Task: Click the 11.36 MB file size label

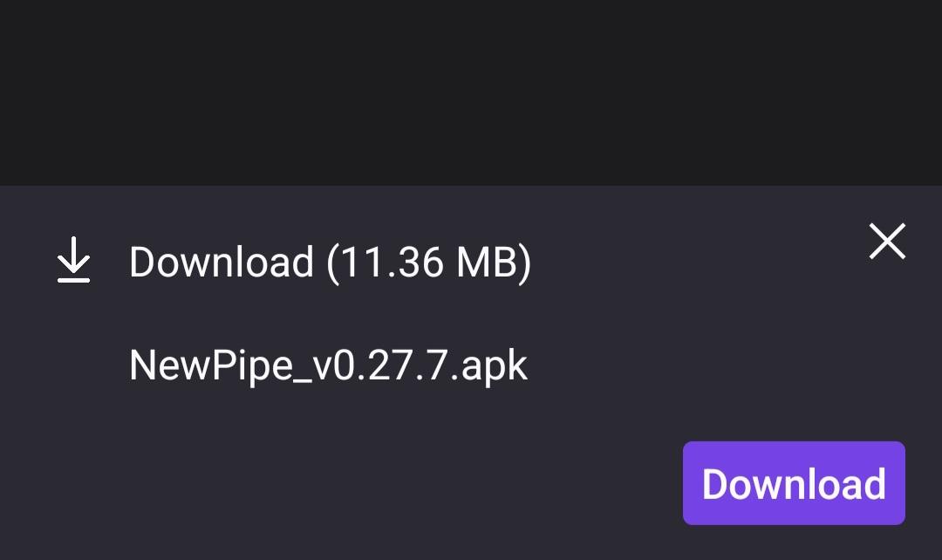Action: pos(429,263)
